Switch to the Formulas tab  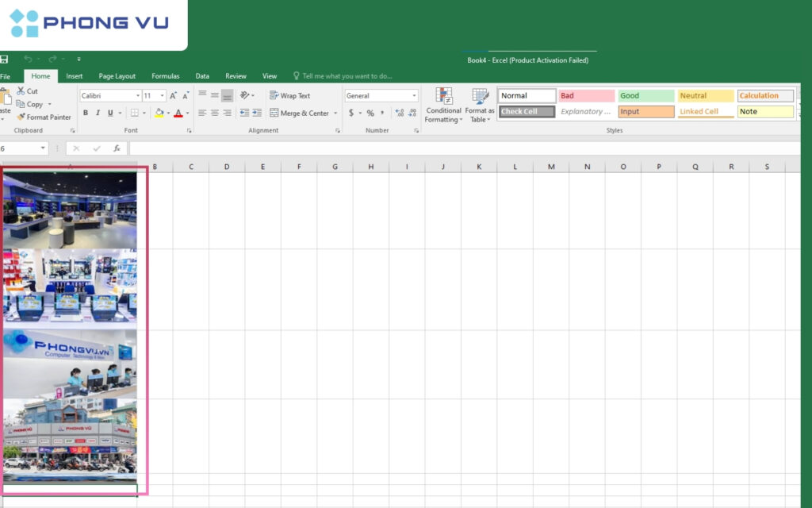166,76
